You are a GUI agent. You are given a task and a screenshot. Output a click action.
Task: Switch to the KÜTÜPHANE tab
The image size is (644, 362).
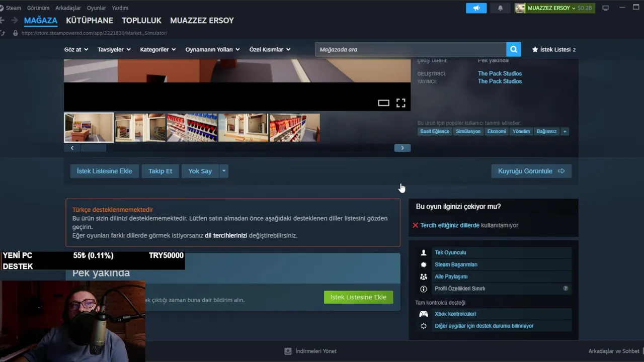[x=90, y=21]
